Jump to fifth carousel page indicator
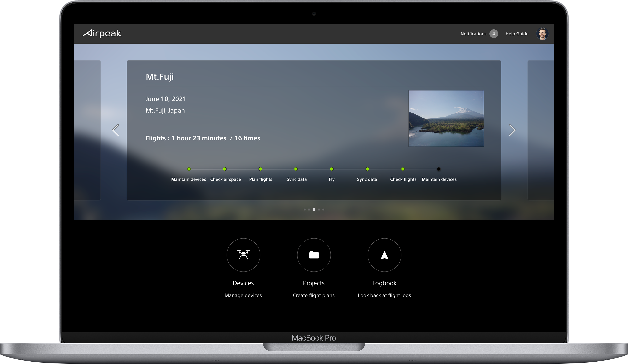The width and height of the screenshot is (628, 364). 323,210
